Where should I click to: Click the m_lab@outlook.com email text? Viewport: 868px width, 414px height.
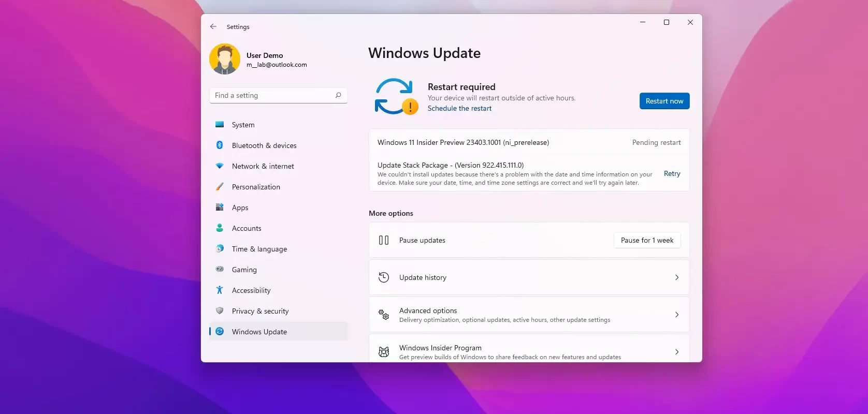pos(277,65)
